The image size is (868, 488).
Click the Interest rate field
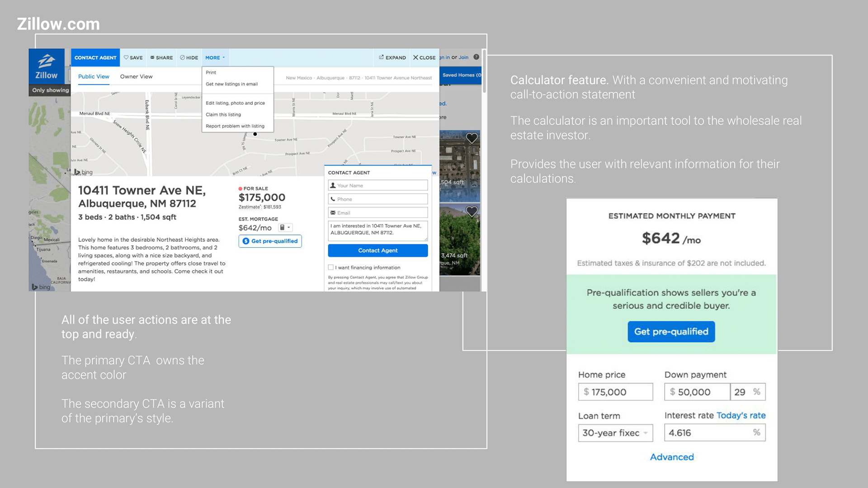click(x=715, y=433)
